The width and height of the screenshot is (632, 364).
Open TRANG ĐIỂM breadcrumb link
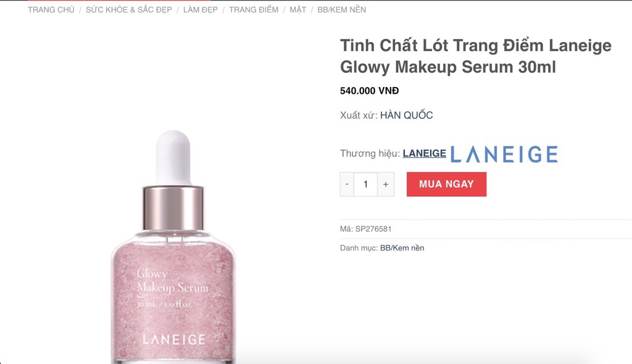pos(254,10)
